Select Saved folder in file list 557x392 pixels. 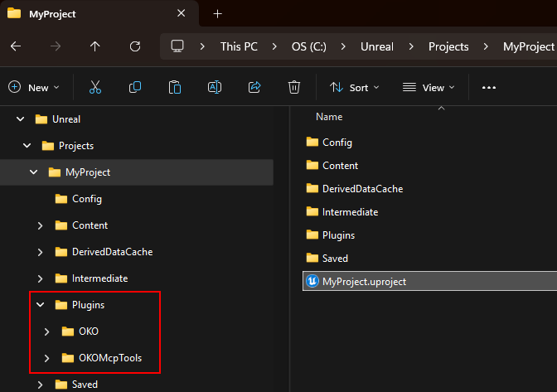[327, 258]
